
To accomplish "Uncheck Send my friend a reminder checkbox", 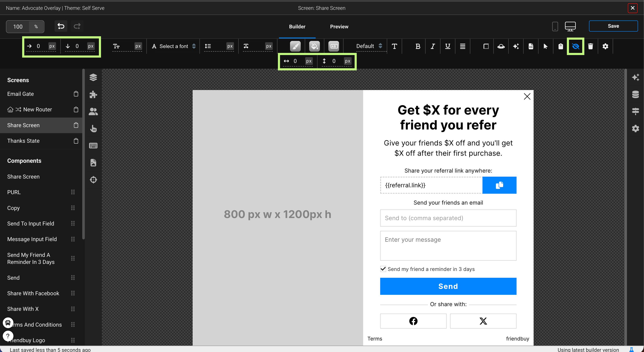I will [383, 269].
